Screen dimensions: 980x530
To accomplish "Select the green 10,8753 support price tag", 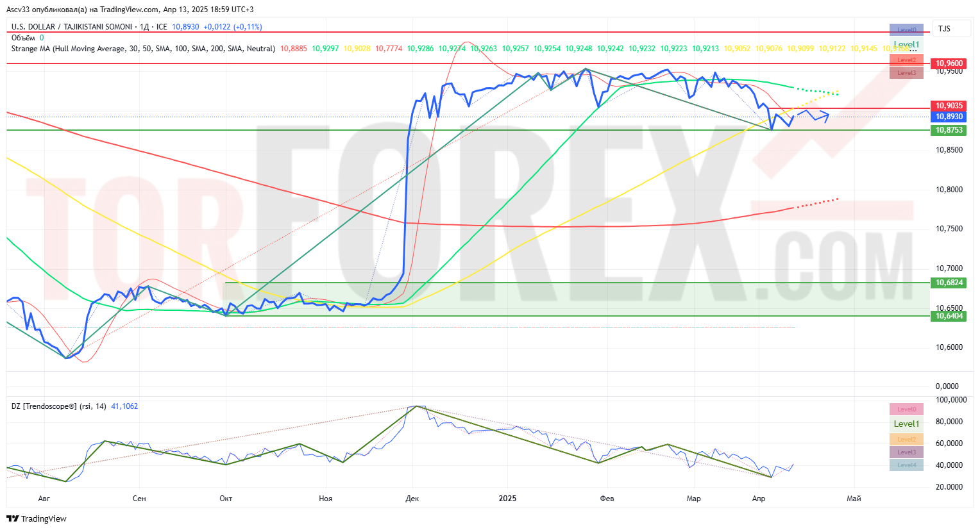I will 949,130.
